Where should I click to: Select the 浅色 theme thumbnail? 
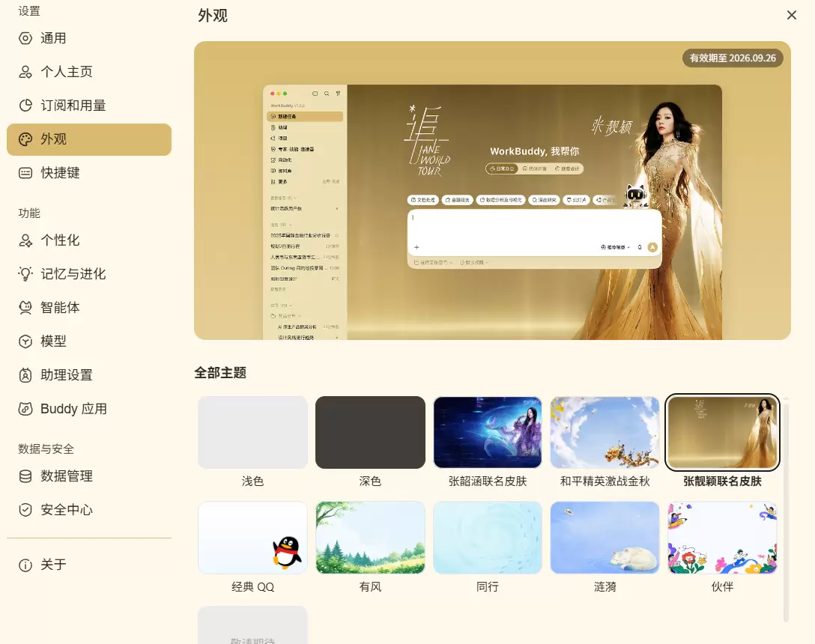pos(252,432)
